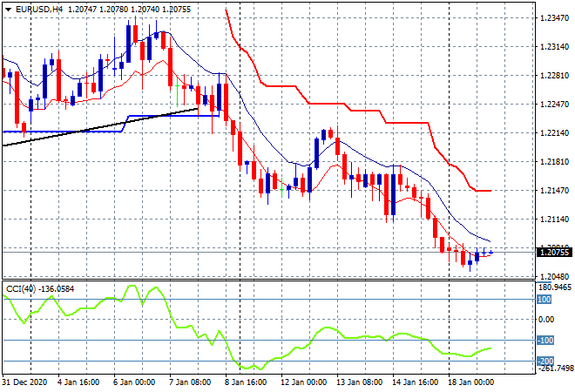Click the 1.23470 price on the scale
The width and height of the screenshot is (575, 392).
coord(552,18)
